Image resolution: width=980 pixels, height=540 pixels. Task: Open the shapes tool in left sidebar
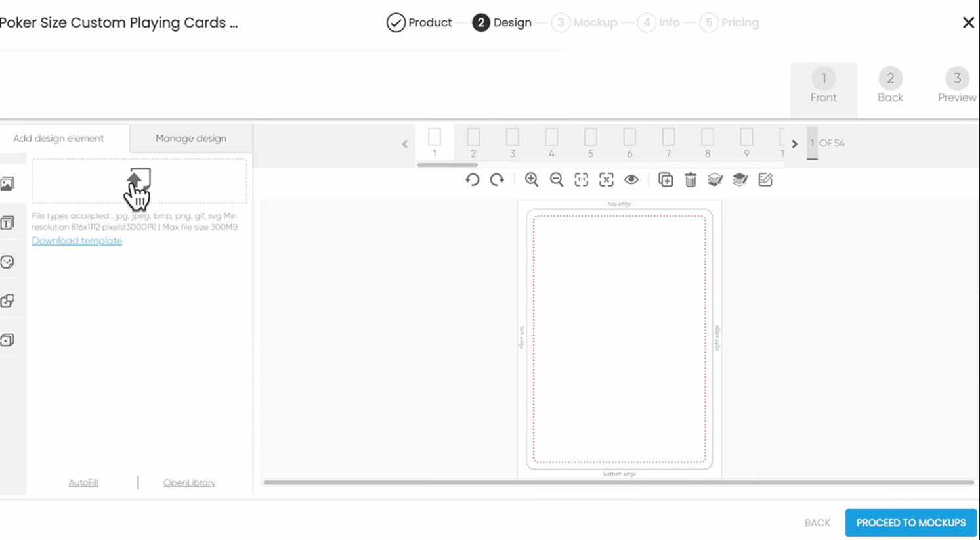click(7, 301)
